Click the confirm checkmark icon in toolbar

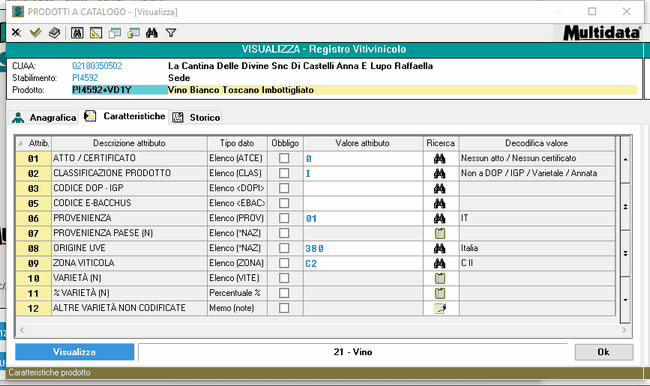coord(35,32)
